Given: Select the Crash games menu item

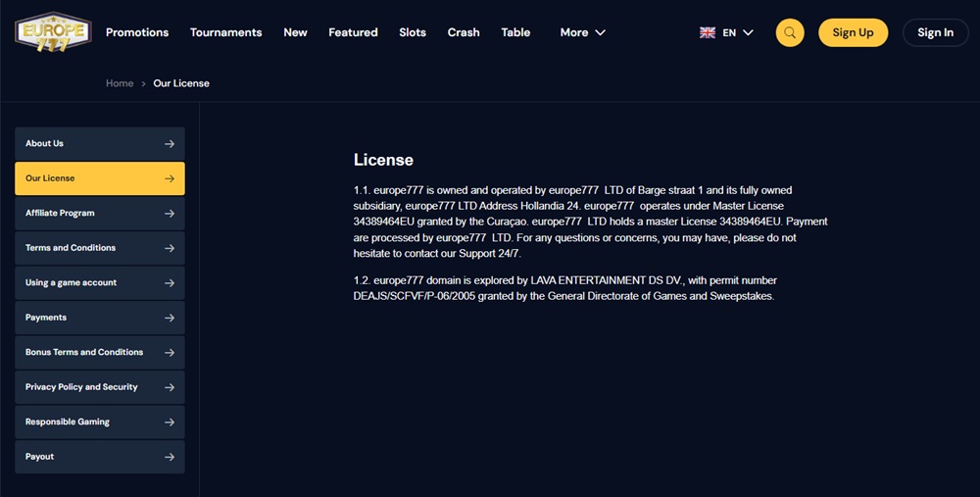Looking at the screenshot, I should pyautogui.click(x=464, y=32).
